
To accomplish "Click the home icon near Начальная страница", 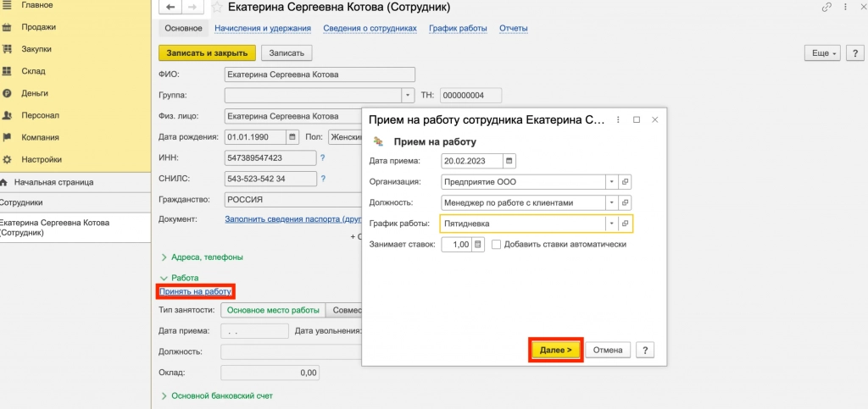I will [x=3, y=182].
